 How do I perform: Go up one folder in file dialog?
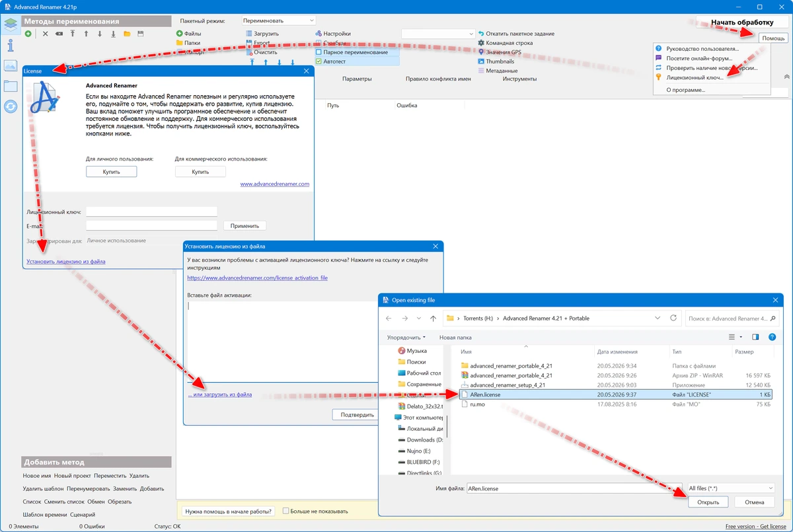tap(433, 319)
